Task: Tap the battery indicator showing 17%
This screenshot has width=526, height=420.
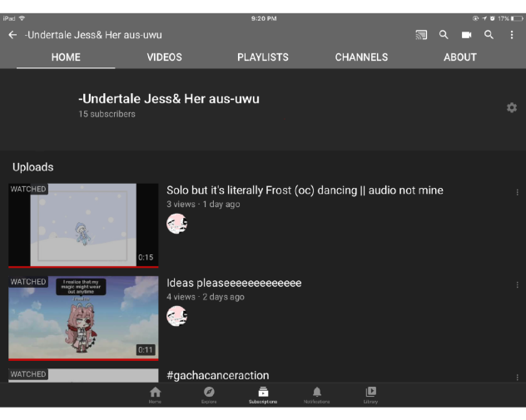Action: pyautogui.click(x=510, y=18)
